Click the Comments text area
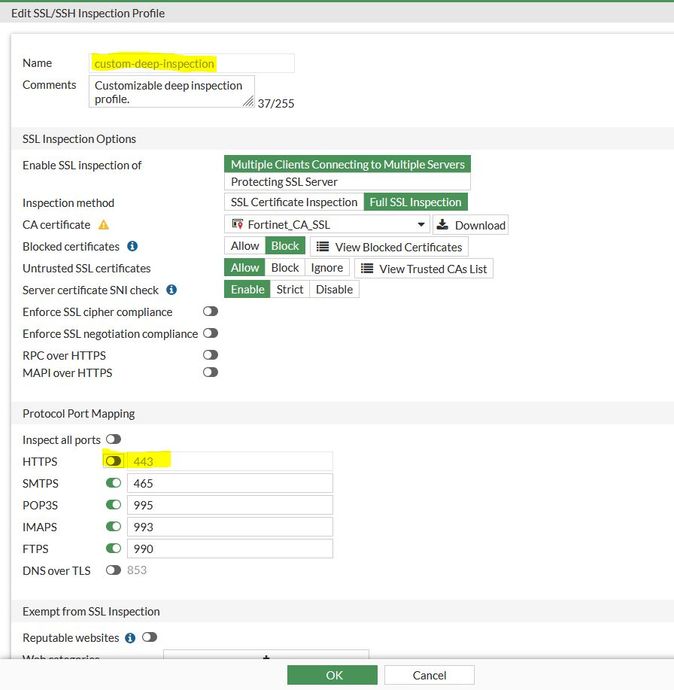Screen dimensions: 674x690 (172, 92)
